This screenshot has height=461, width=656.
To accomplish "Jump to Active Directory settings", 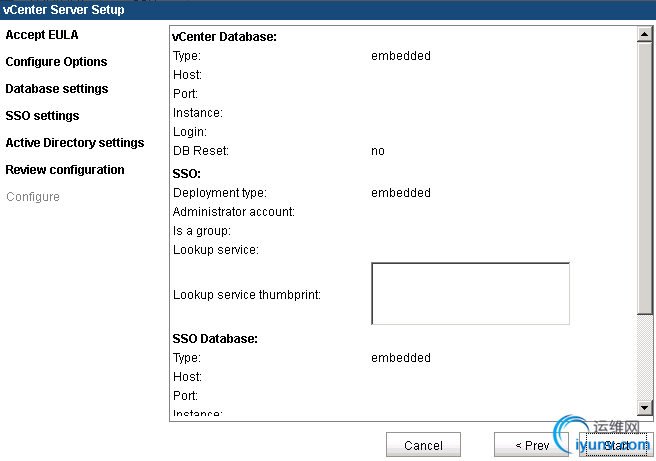I will tap(75, 143).
